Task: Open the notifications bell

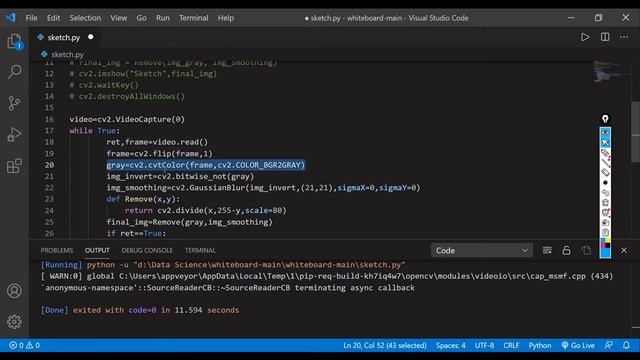Action: [626, 345]
